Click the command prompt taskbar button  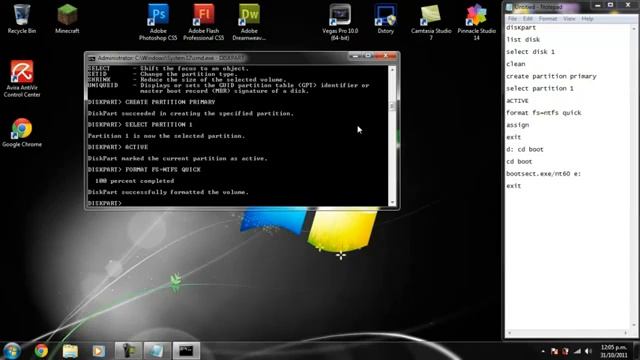pyautogui.click(x=186, y=351)
